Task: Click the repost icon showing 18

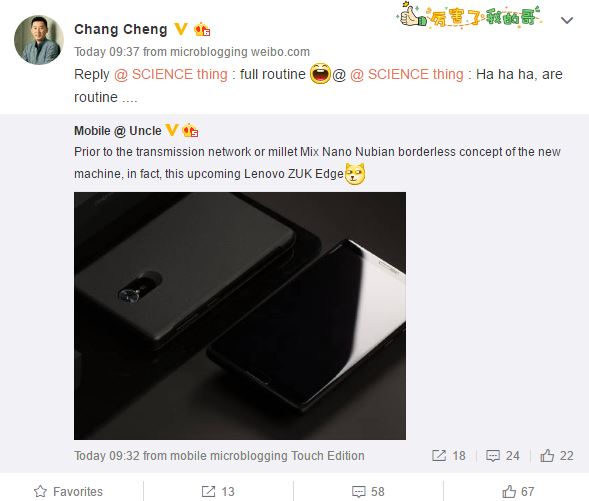Action: click(439, 456)
